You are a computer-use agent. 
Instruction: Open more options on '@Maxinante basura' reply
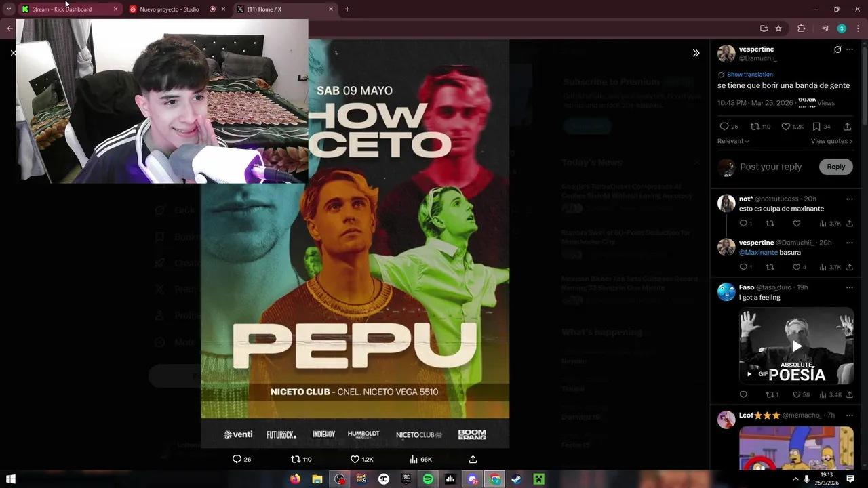point(850,243)
